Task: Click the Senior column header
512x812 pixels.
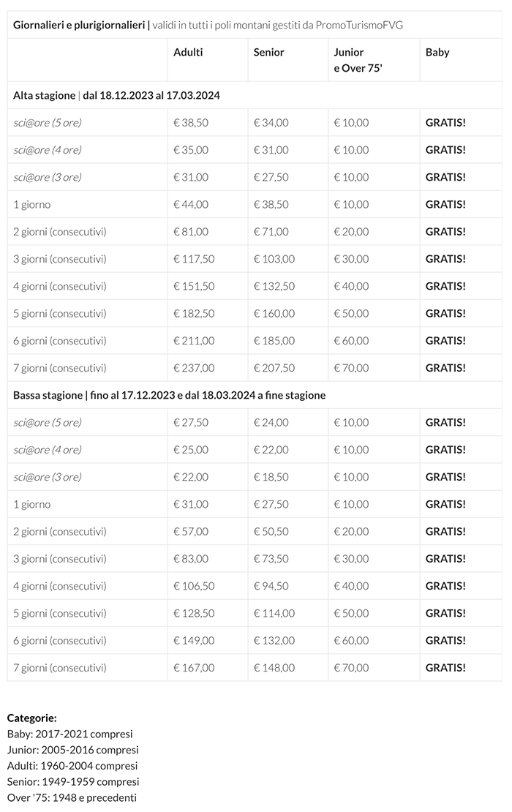Action: tap(268, 53)
